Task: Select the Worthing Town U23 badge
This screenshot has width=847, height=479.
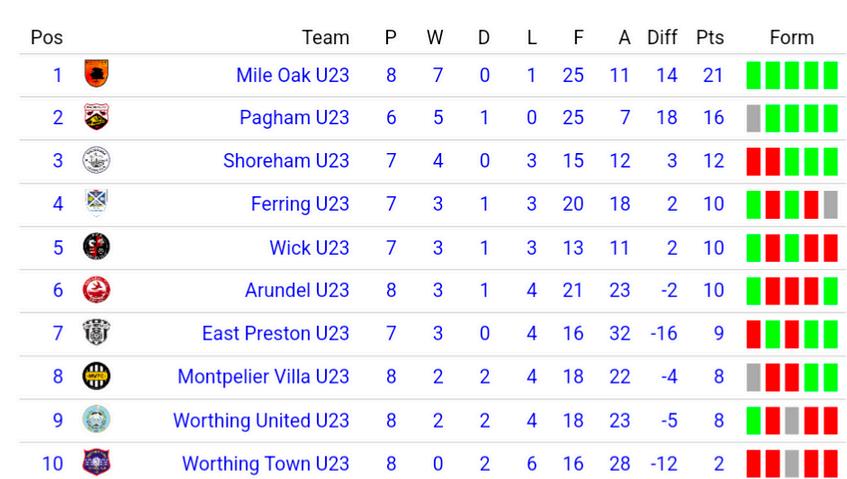Action: pos(96,462)
